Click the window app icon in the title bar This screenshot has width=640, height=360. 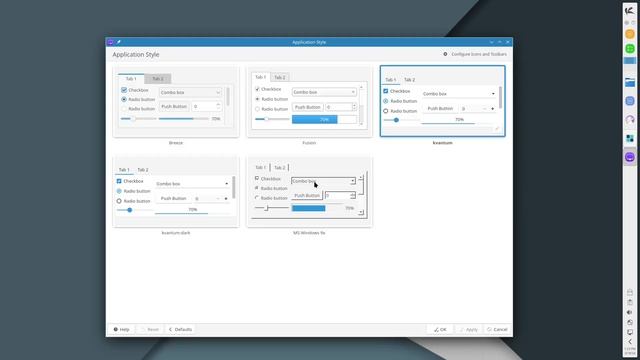(110, 42)
